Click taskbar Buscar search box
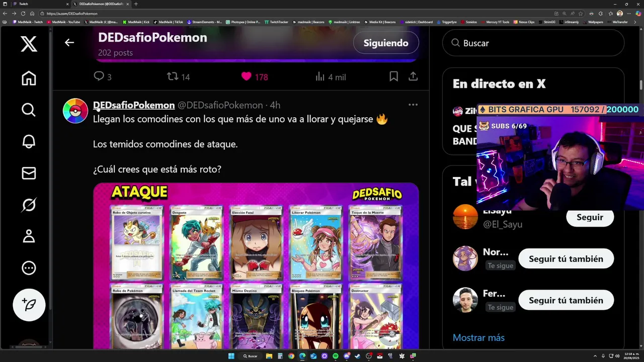 251,356
